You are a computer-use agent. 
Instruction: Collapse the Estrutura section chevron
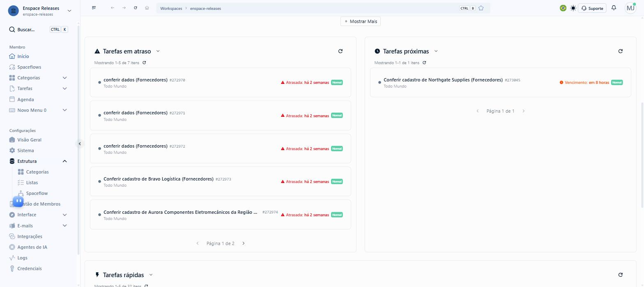tap(64, 161)
